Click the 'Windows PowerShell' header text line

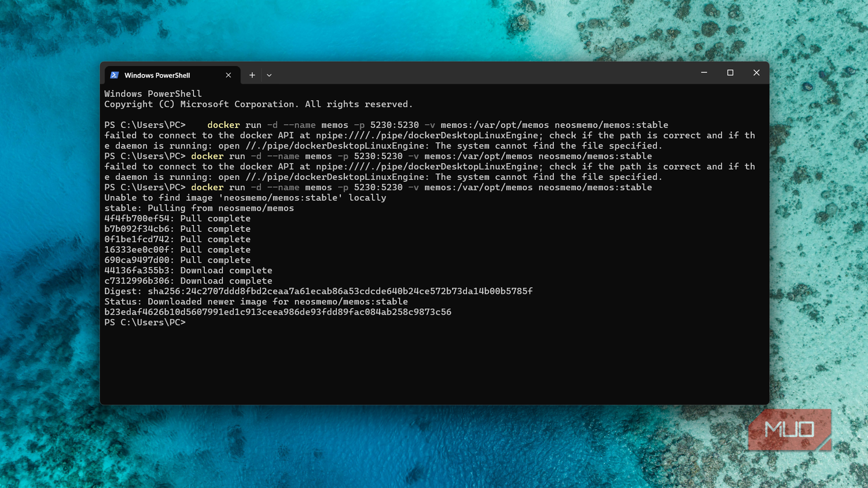pos(153,94)
